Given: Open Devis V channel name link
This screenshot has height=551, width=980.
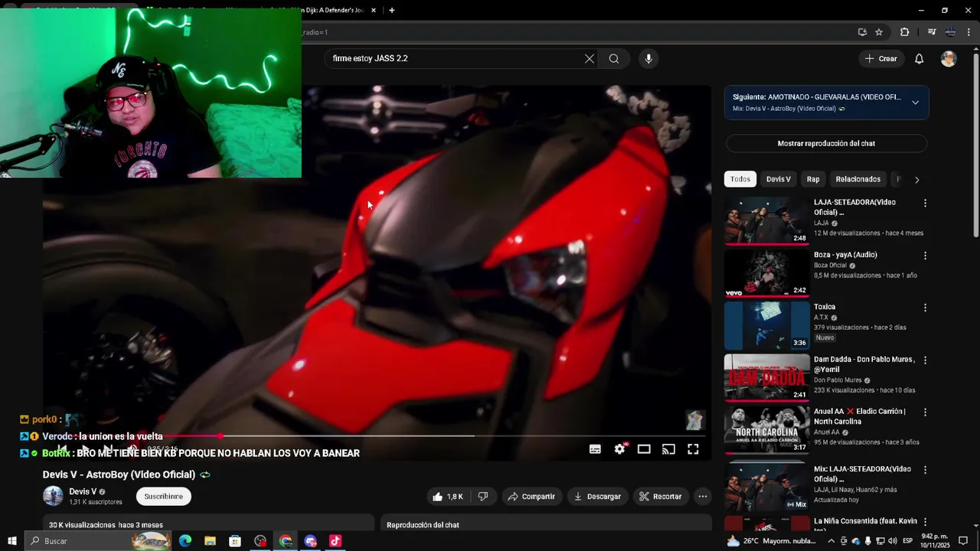Looking at the screenshot, I should (x=83, y=492).
